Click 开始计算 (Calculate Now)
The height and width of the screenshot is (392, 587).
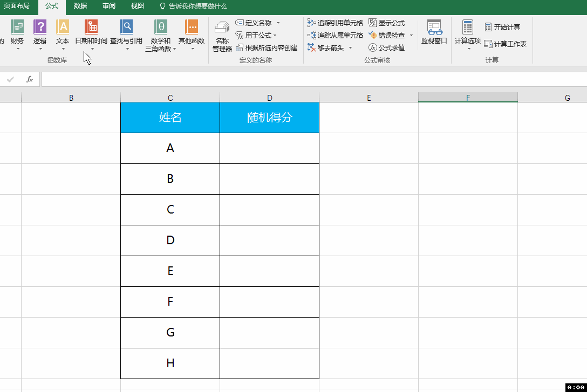pyautogui.click(x=502, y=27)
